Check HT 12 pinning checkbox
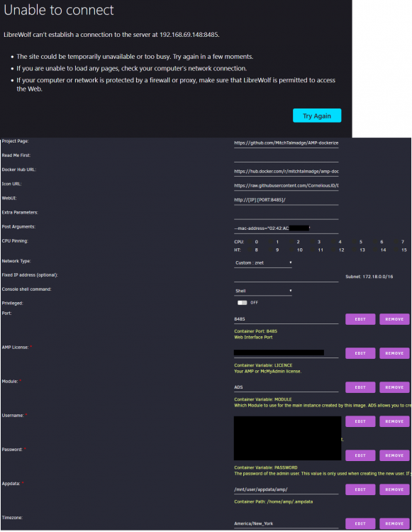Screen dimensions: 412x532 click(x=334, y=250)
